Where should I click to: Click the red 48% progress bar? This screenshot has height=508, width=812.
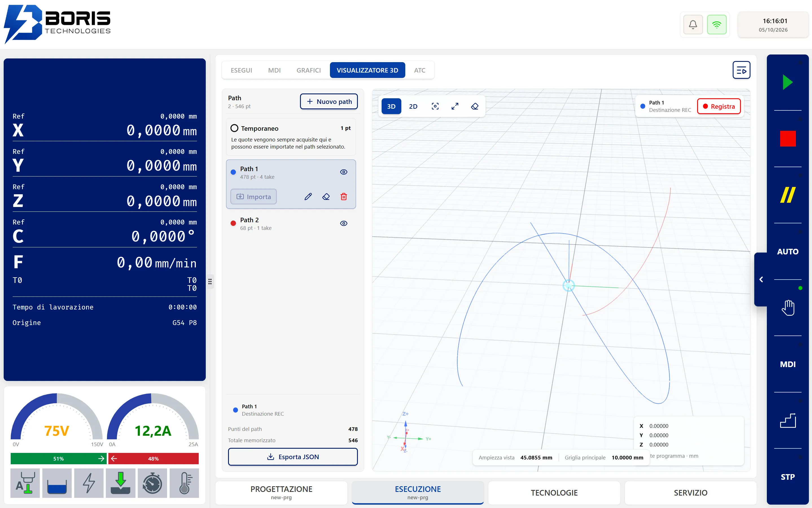(x=154, y=459)
